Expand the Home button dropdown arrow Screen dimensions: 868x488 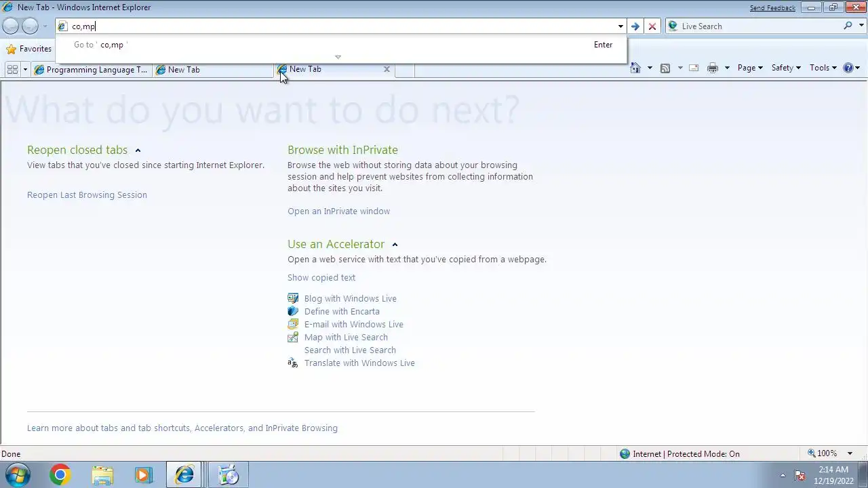pyautogui.click(x=650, y=68)
